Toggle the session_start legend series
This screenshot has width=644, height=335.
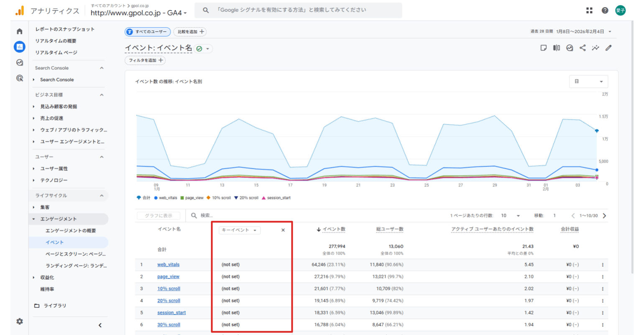click(276, 198)
